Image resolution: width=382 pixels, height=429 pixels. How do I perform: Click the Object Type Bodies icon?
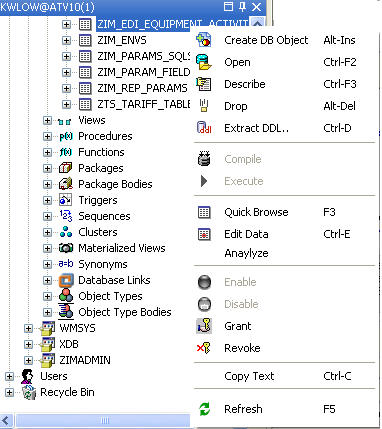pos(66,312)
